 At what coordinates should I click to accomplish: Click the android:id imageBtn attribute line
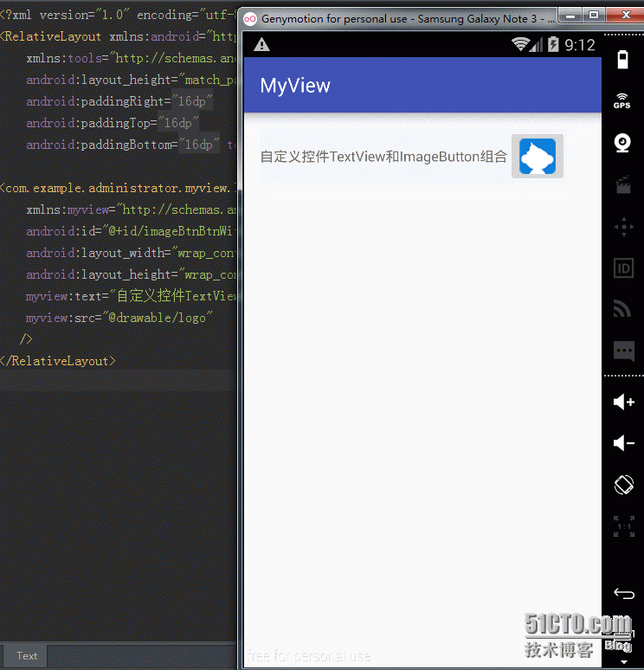(x=130, y=231)
